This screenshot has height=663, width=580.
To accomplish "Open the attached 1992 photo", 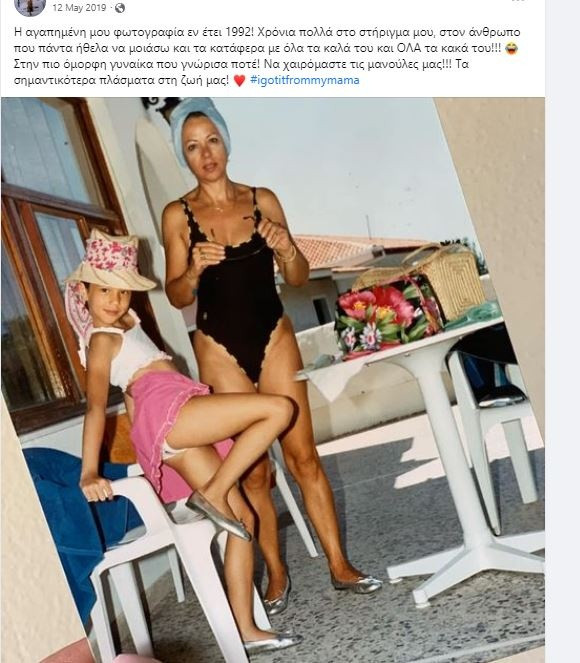I will pyautogui.click(x=273, y=380).
